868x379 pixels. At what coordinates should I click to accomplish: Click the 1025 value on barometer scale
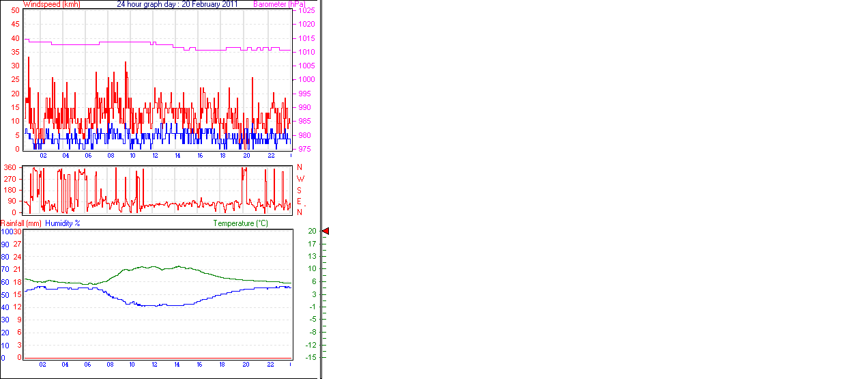[306, 11]
